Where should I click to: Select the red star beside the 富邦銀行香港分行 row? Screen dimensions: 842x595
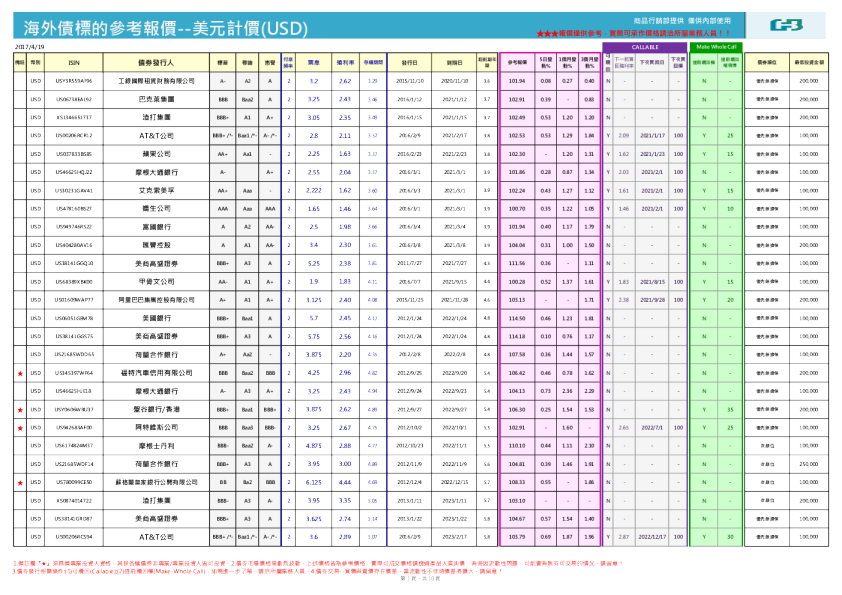[20, 481]
